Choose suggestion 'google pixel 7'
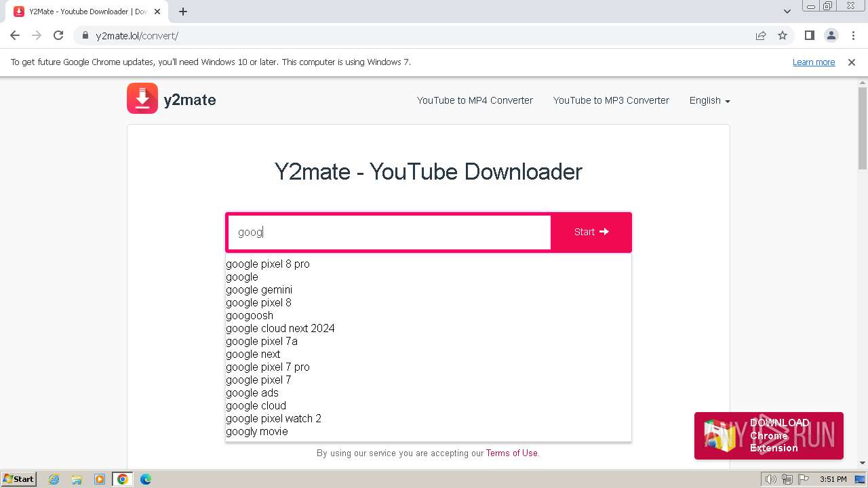The image size is (868, 488). (258, 380)
